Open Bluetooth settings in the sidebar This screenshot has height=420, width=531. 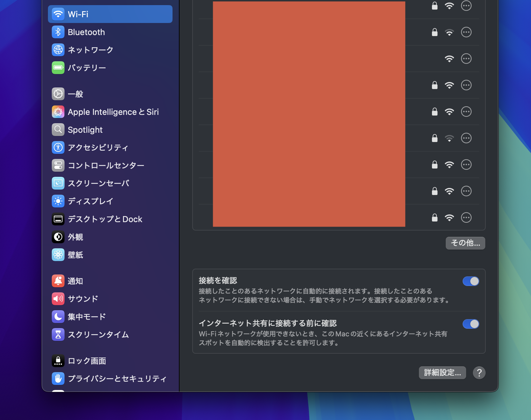pyautogui.click(x=58, y=32)
